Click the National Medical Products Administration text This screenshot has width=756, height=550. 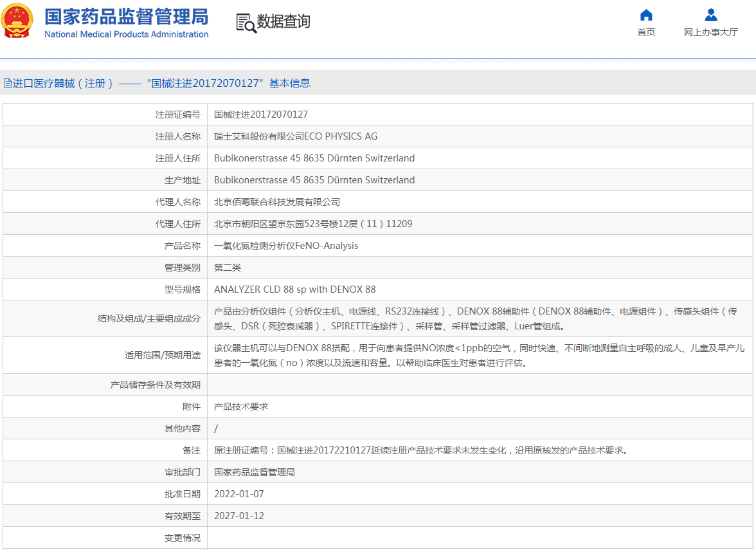tap(126, 34)
